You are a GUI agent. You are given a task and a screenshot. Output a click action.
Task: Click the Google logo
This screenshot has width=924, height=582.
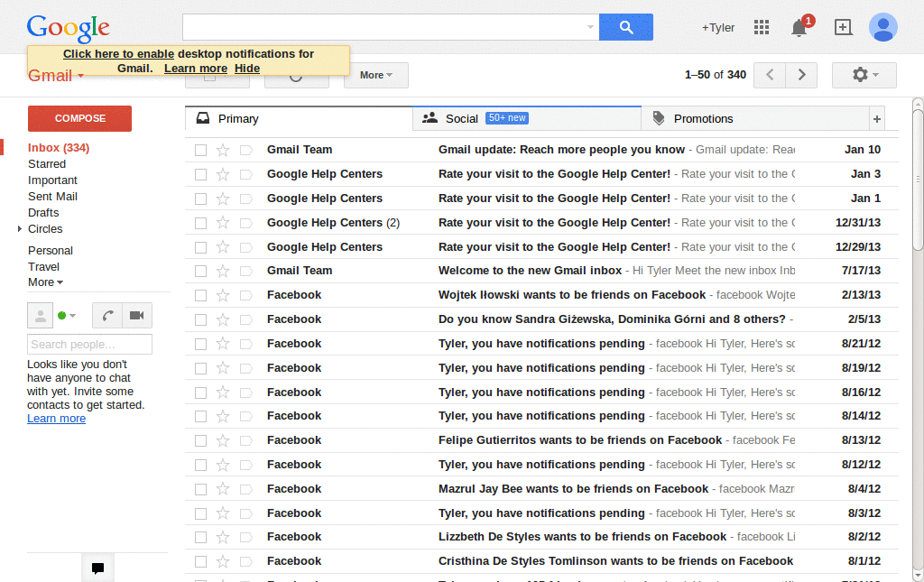click(69, 28)
